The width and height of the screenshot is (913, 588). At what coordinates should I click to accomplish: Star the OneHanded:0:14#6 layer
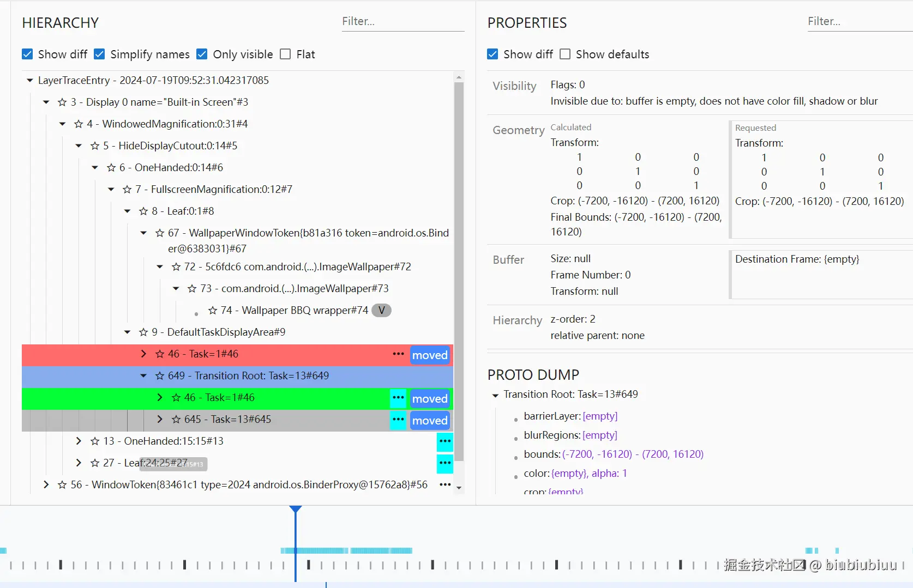click(111, 168)
